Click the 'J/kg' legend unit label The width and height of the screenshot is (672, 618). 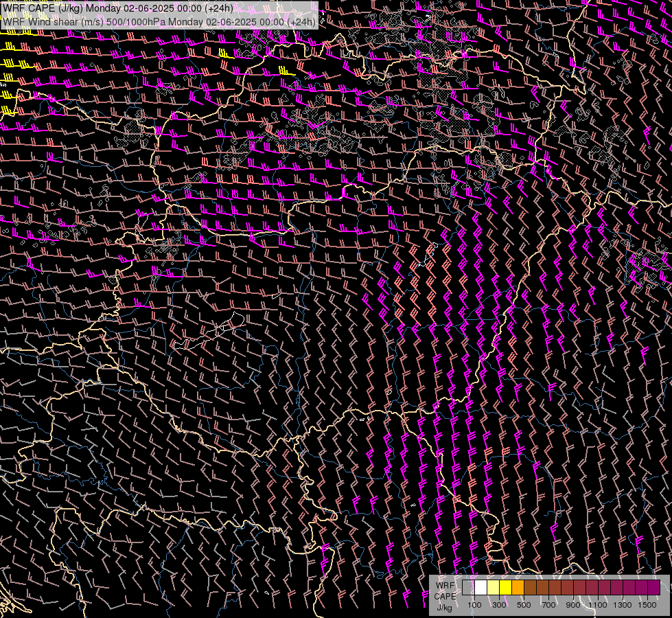pos(444,608)
